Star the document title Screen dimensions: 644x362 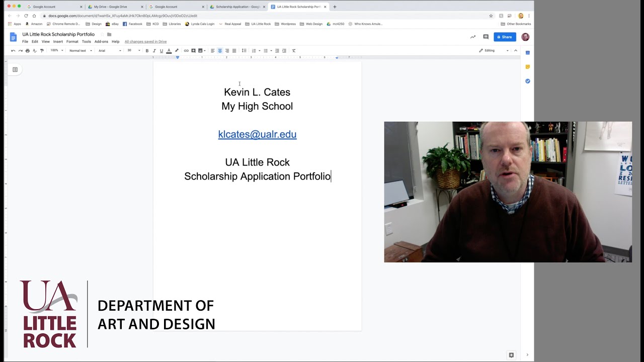coord(102,35)
